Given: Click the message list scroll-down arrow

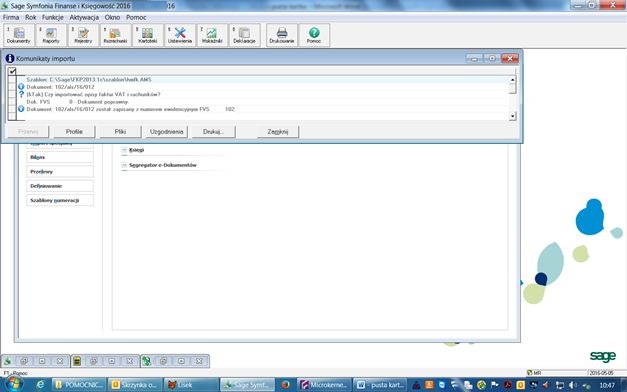Looking at the screenshot, I should [x=513, y=116].
